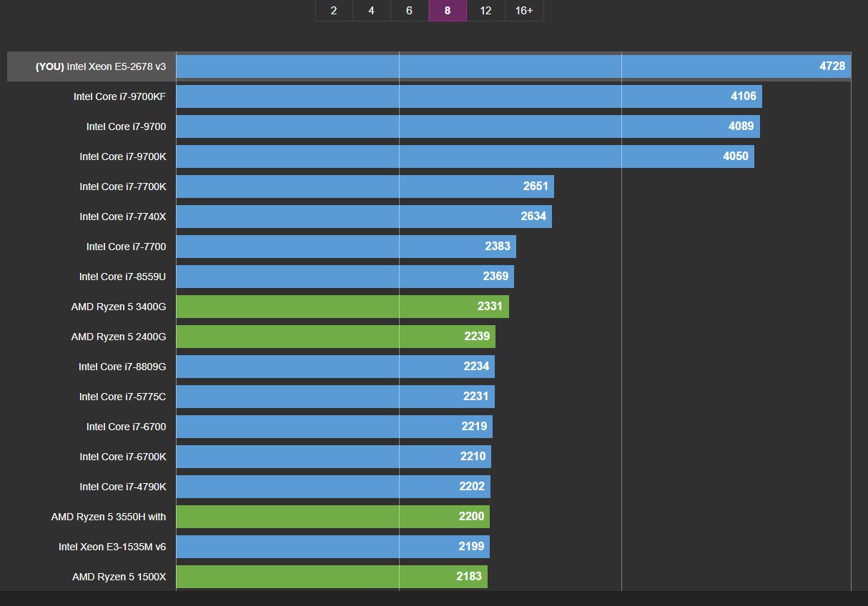Click the Intel Core i7-9700 label
The width and height of the screenshot is (868, 606).
(126, 126)
